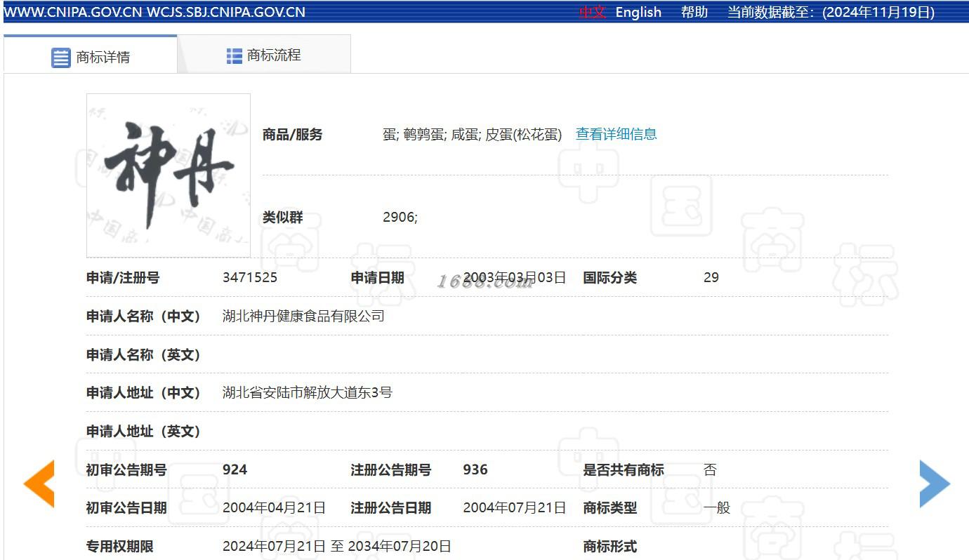The width and height of the screenshot is (969, 560).
Task: Select application date 2003年03月03日
Action: [515, 277]
